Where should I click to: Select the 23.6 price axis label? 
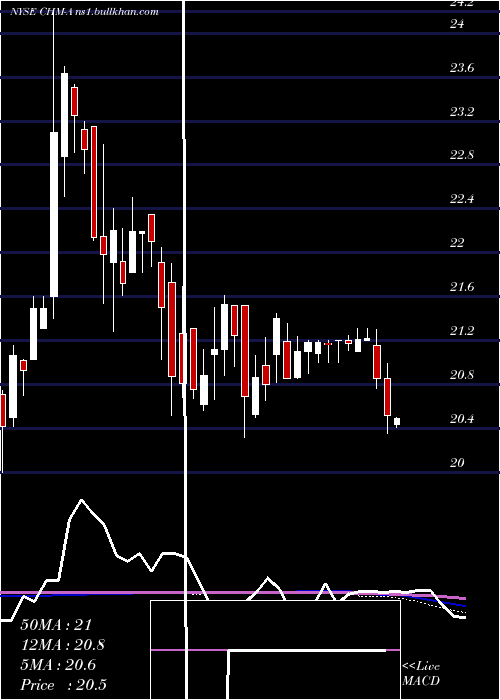(461, 68)
